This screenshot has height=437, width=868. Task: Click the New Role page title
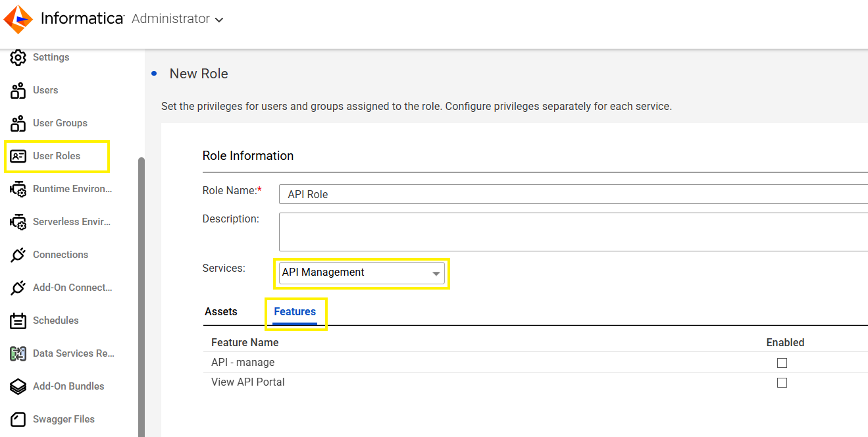199,74
